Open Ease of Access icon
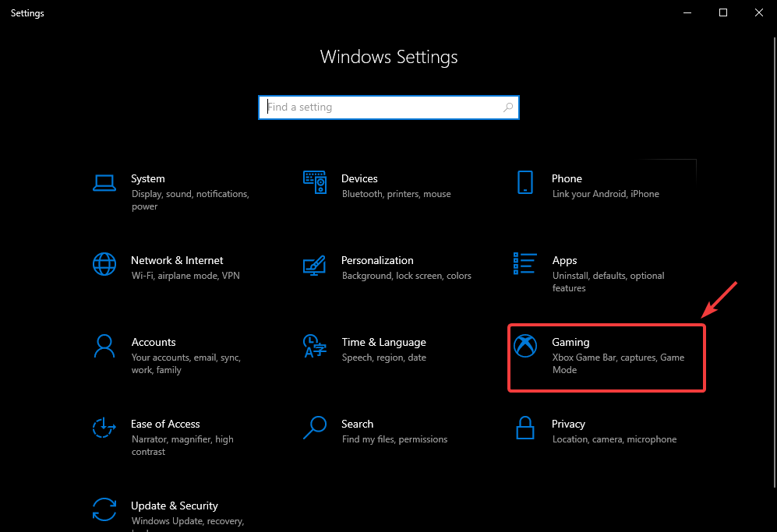777x532 pixels. pos(104,428)
